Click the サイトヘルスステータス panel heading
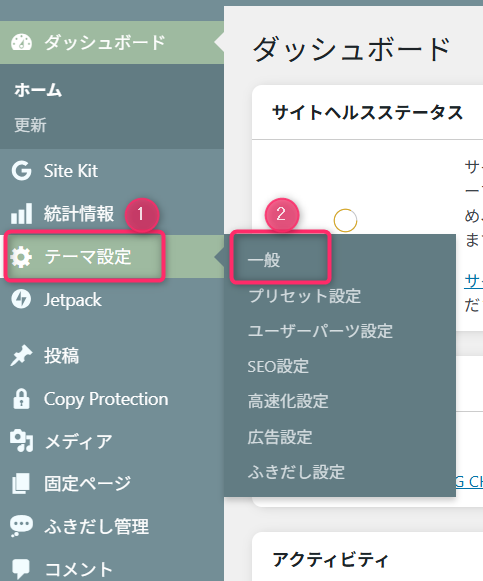Image resolution: width=483 pixels, height=581 pixels. [368, 112]
